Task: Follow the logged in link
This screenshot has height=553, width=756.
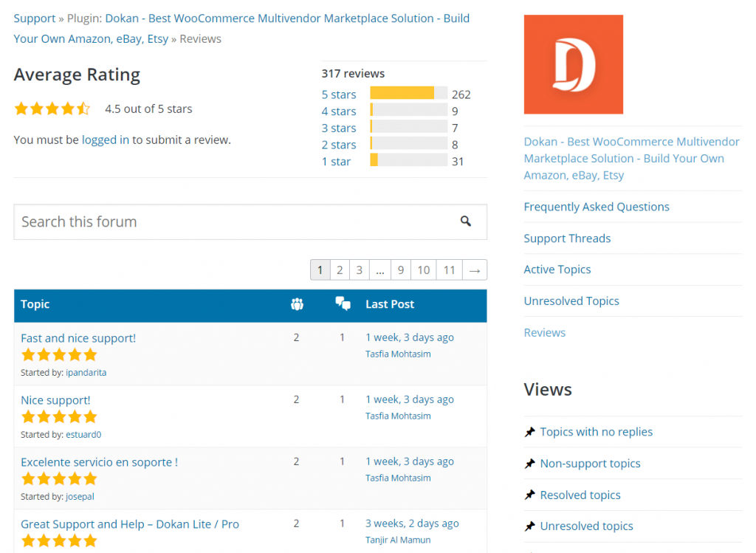Action: point(106,140)
